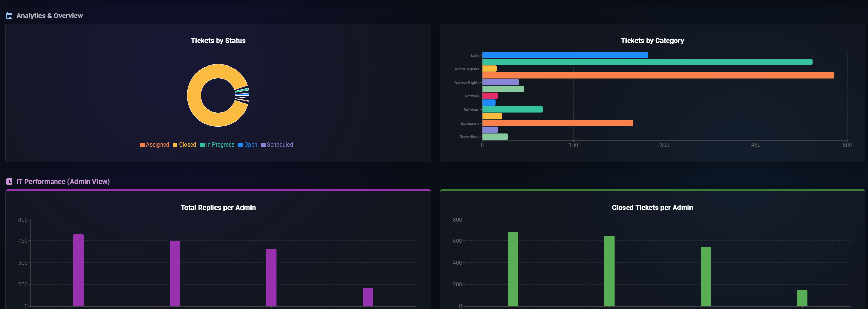Click the Exclusions axis label
The height and width of the screenshot is (309, 868).
pyautogui.click(x=470, y=123)
